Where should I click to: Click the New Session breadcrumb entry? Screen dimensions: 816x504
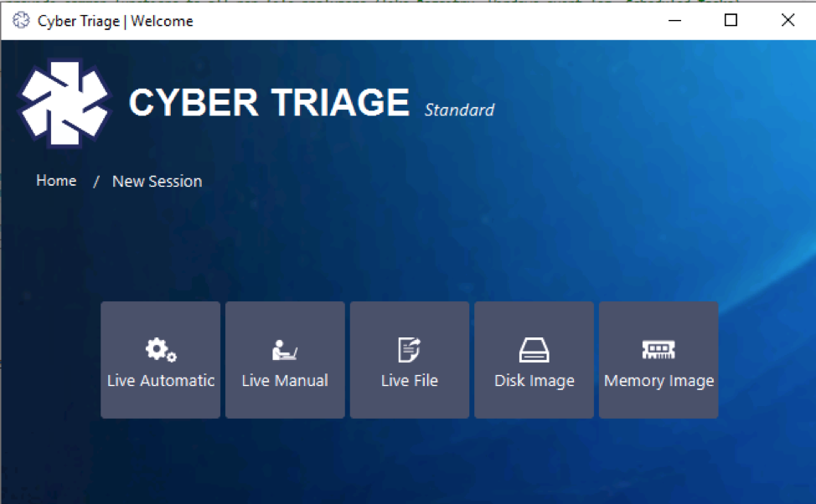(157, 181)
